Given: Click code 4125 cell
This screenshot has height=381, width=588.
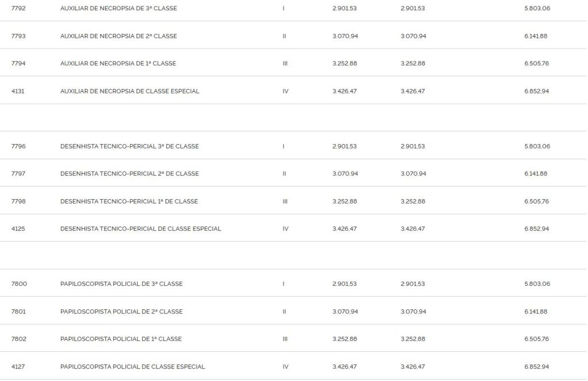Looking at the screenshot, I should tap(18, 229).
